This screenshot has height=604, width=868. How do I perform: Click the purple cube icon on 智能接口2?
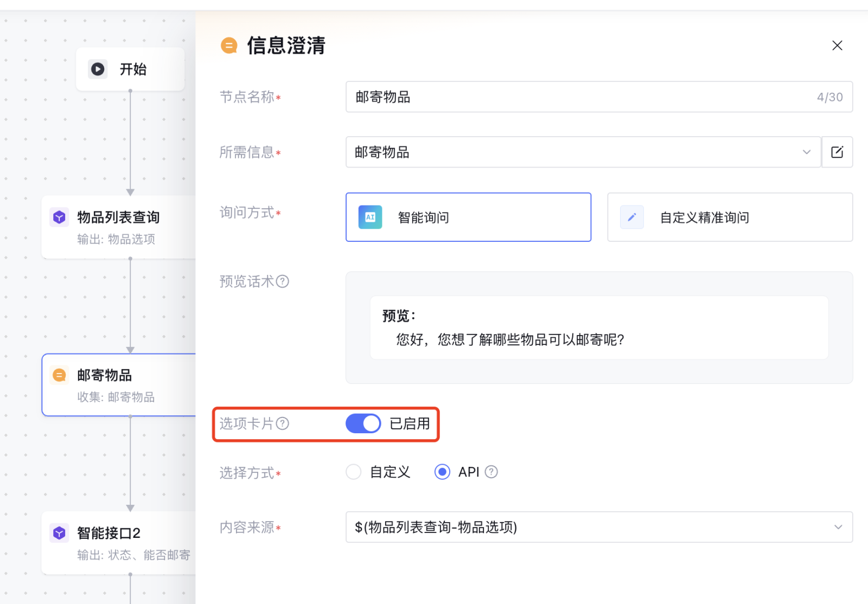(59, 533)
